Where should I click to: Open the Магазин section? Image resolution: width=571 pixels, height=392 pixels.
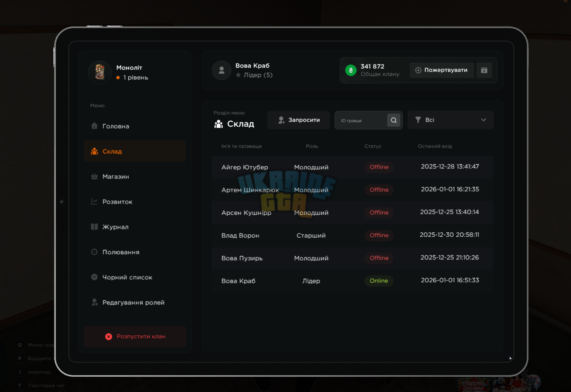click(135, 176)
